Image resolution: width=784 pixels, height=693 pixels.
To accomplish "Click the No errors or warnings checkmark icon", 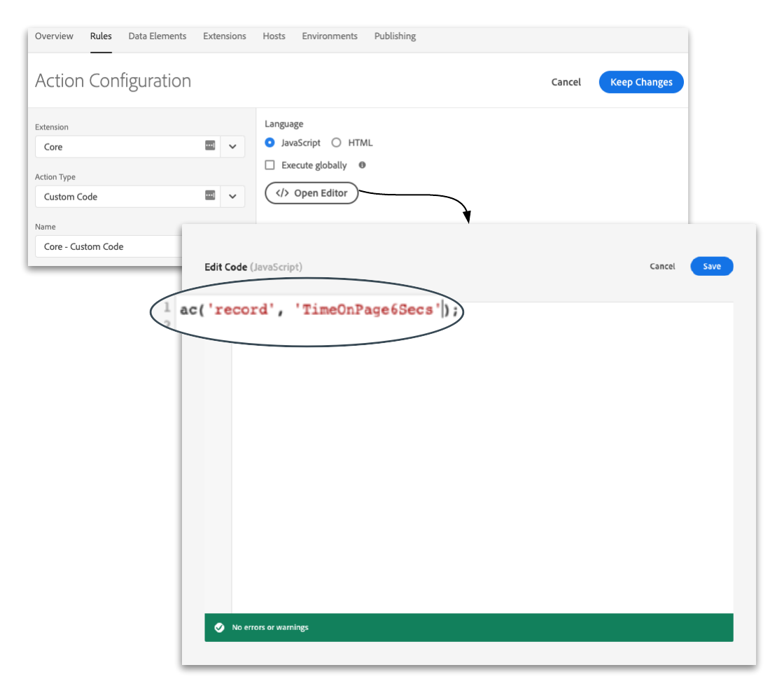I will coord(220,627).
